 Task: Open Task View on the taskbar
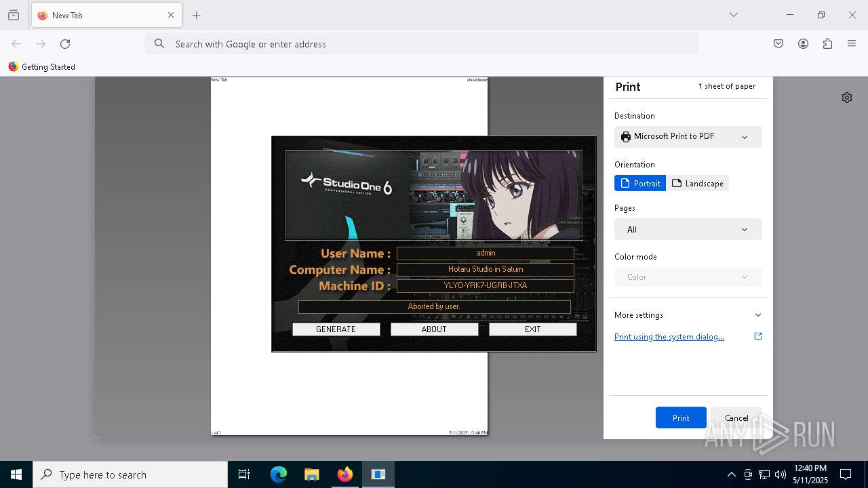tap(244, 474)
